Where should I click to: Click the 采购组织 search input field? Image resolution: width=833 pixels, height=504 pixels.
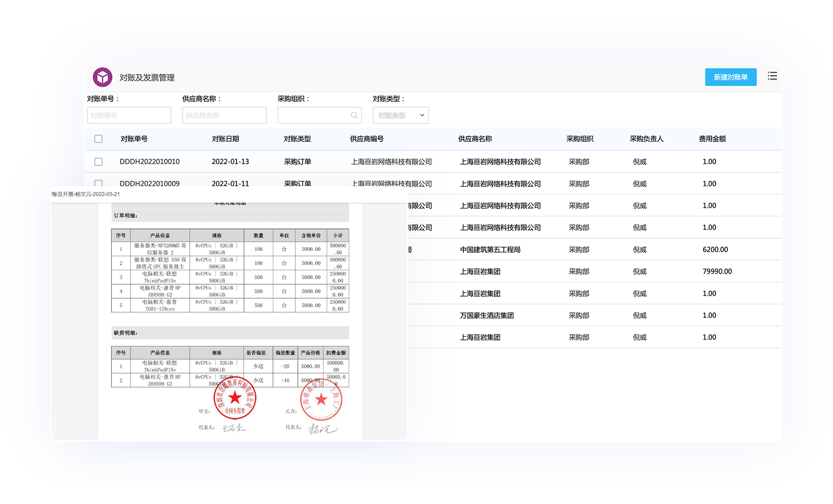(x=314, y=115)
